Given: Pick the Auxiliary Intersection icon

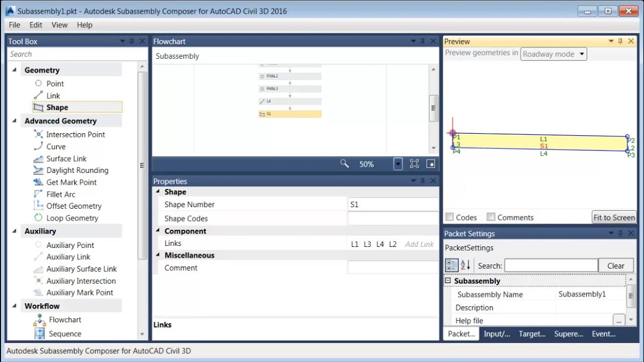Looking at the screenshot, I should [38, 281].
